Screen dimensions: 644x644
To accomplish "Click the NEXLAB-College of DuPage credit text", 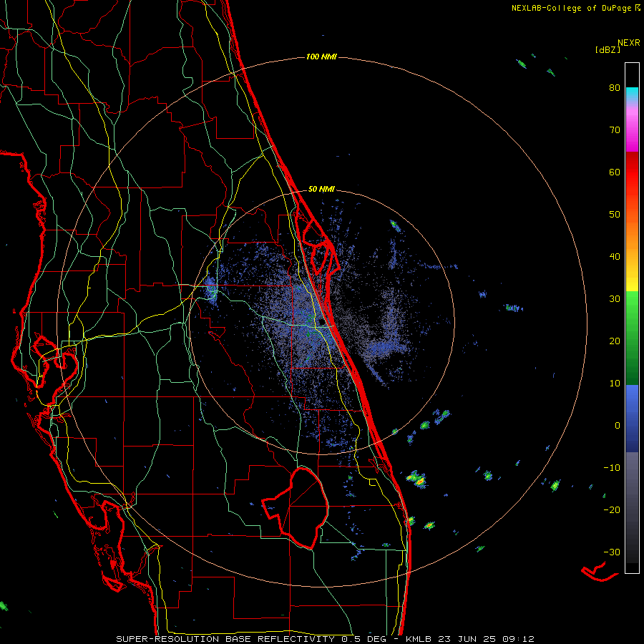I will point(575,8).
